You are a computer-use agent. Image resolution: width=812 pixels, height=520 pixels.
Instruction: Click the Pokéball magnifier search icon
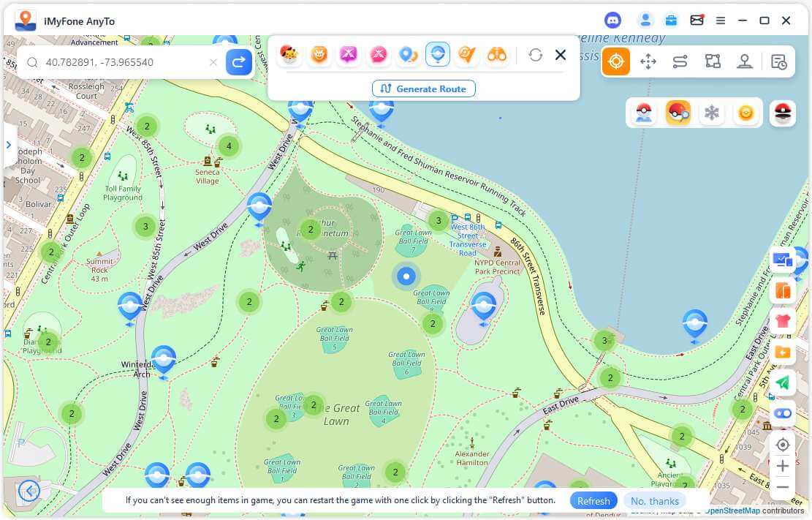pyautogui.click(x=678, y=113)
